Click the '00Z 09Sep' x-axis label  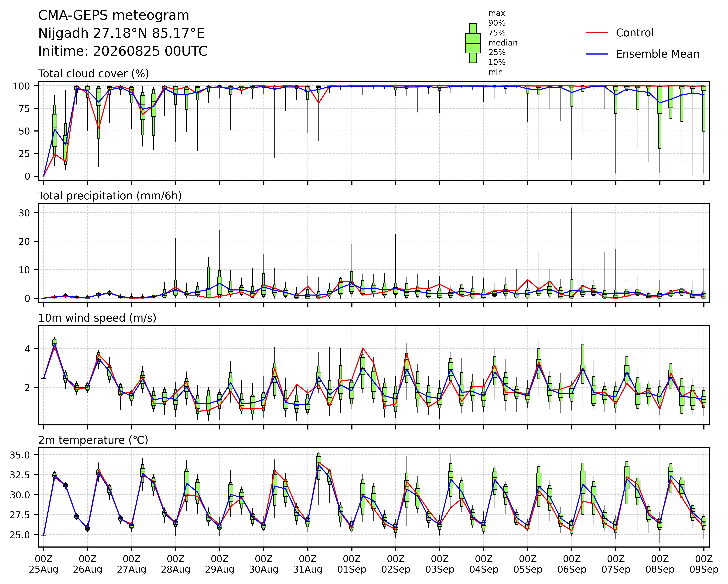coord(704,564)
